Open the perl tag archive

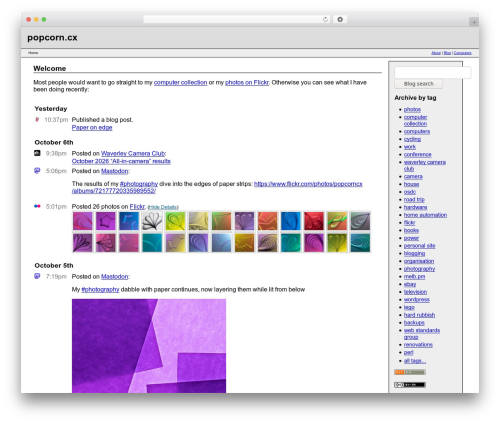pyautogui.click(x=409, y=352)
